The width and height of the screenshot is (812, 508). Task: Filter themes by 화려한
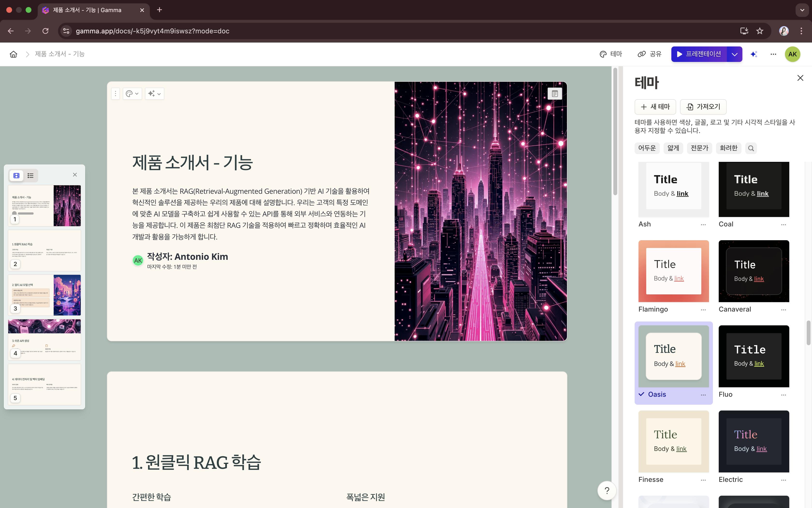728,148
